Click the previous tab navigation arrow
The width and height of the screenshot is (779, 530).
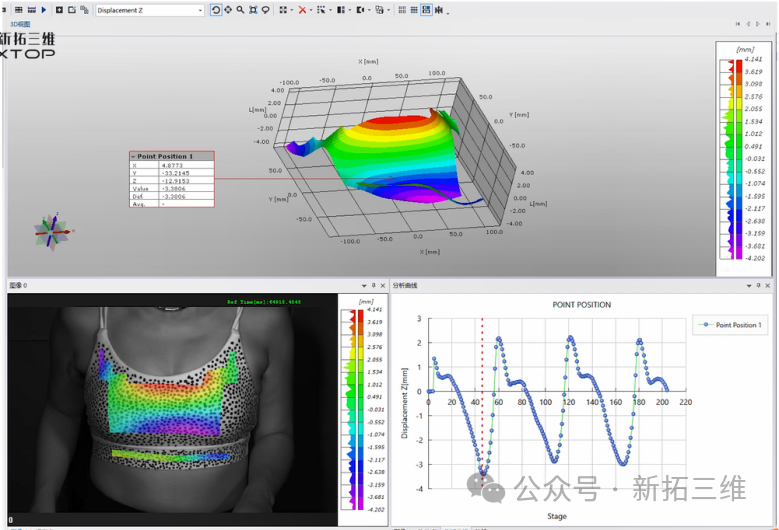pos(748,24)
